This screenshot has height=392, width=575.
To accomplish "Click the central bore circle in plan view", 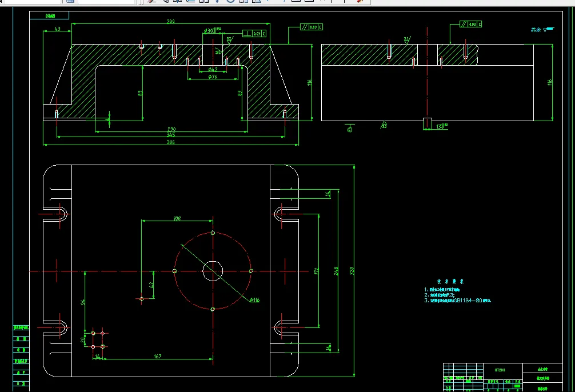I will tap(213, 271).
